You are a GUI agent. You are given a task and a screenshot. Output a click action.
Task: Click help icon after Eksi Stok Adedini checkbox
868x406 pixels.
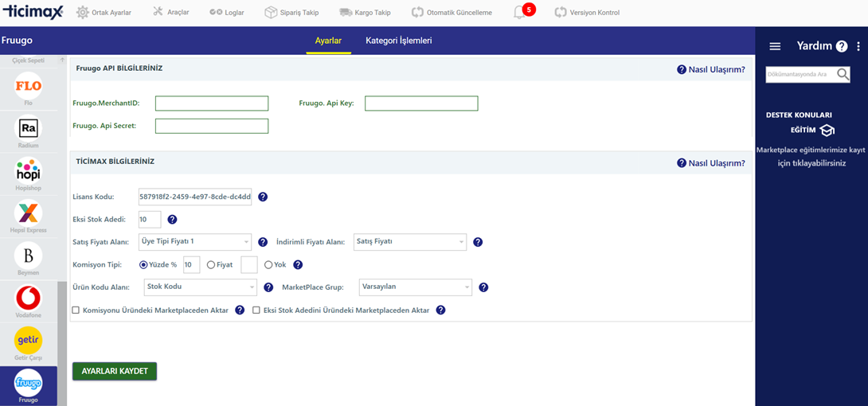[x=440, y=310]
